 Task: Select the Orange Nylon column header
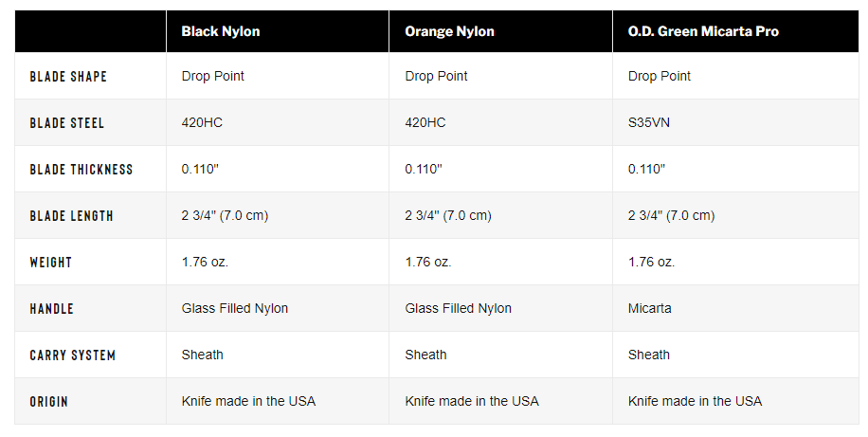(x=449, y=31)
